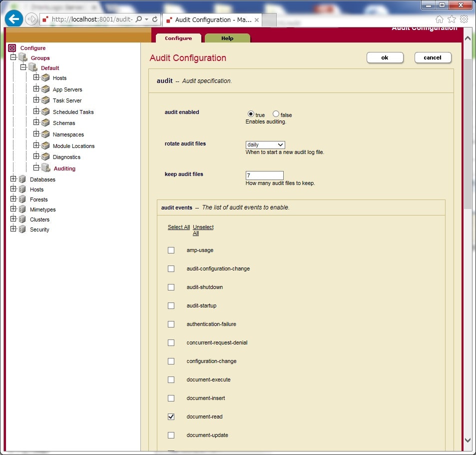Go back with the browser back arrow

13,19
